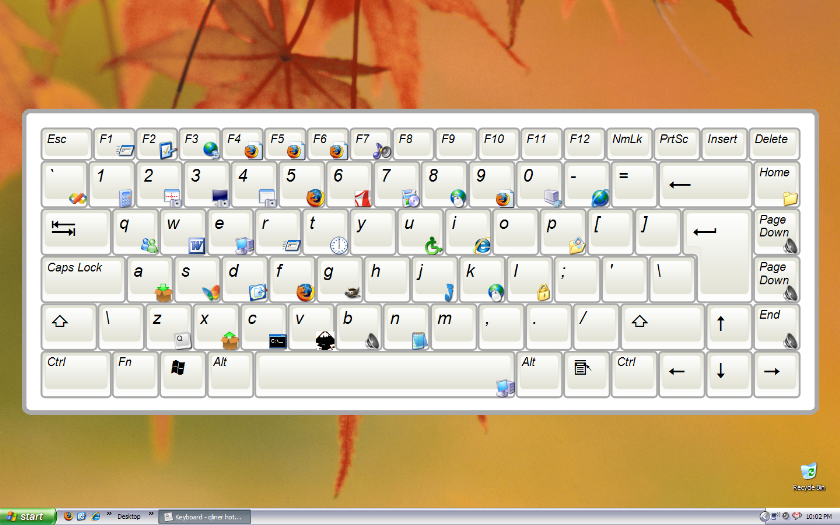Click the Word icon on the w key

[197, 245]
